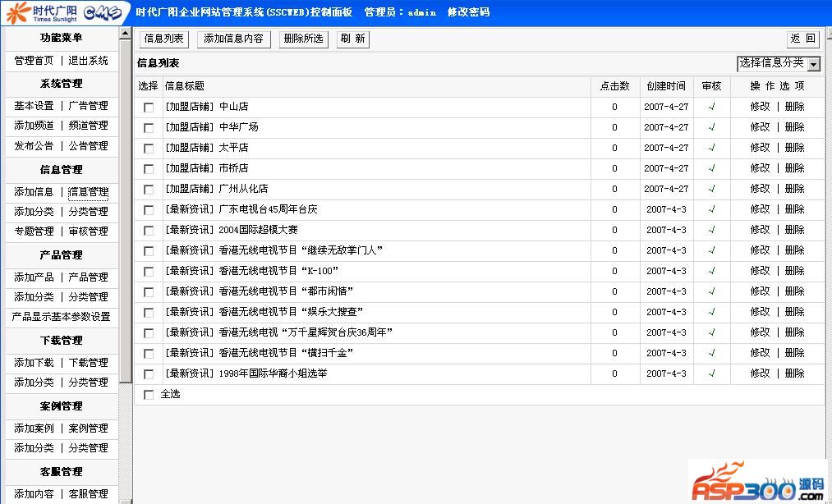
Task: Click 删除 for 广州从化店
Action: point(794,188)
